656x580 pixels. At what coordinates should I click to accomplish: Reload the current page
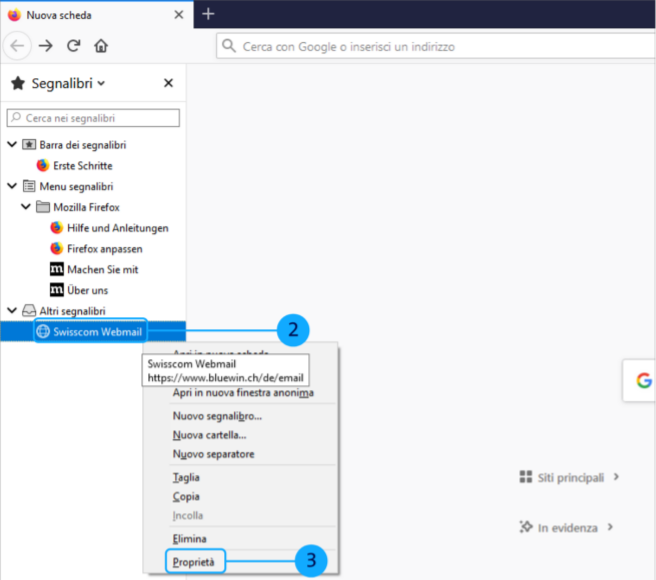tap(73, 46)
